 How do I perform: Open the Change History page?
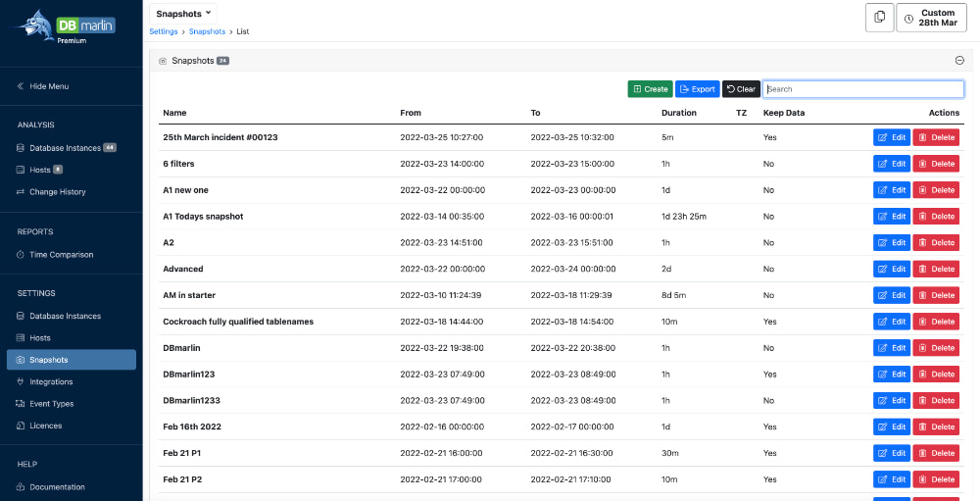(57, 192)
